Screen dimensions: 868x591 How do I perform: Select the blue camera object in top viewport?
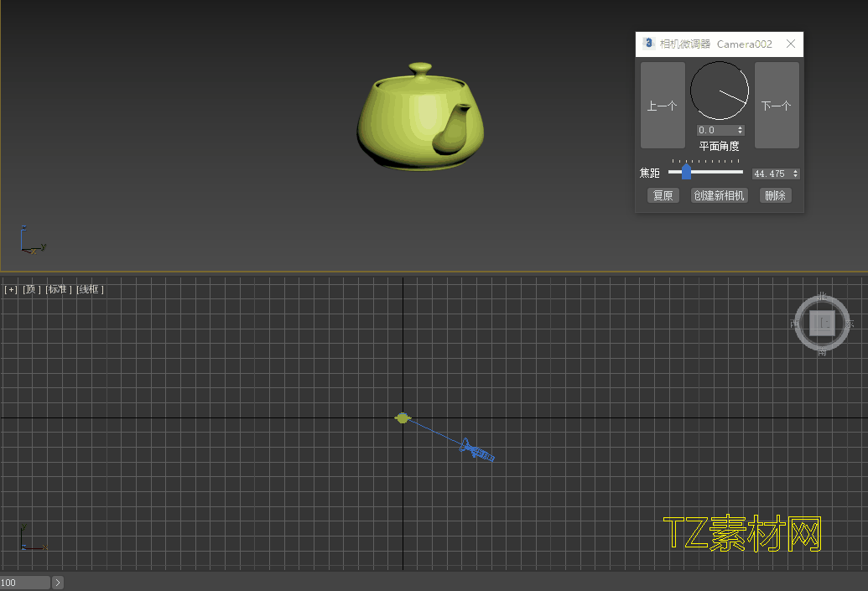tap(477, 451)
